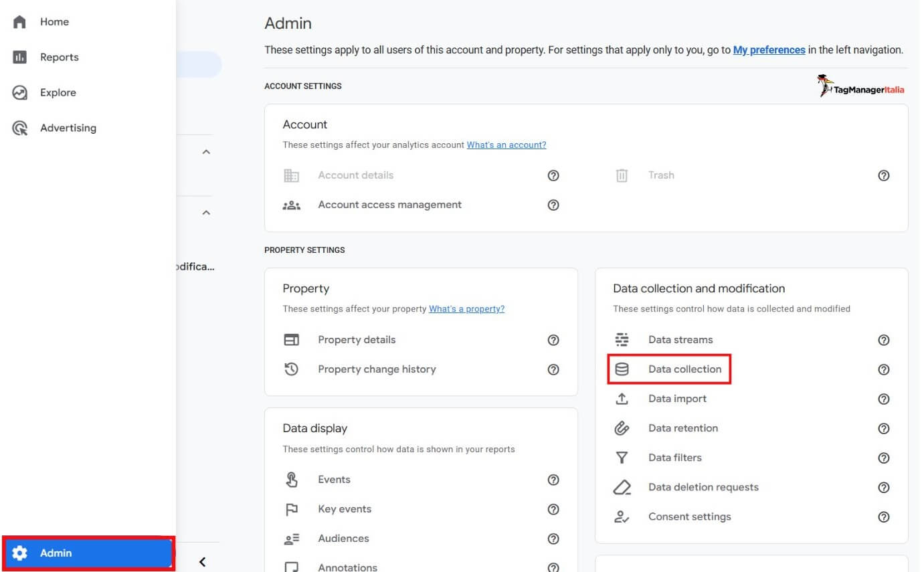This screenshot has height=572, width=924.
Task: Click the Reports bar chart icon
Action: tap(19, 58)
